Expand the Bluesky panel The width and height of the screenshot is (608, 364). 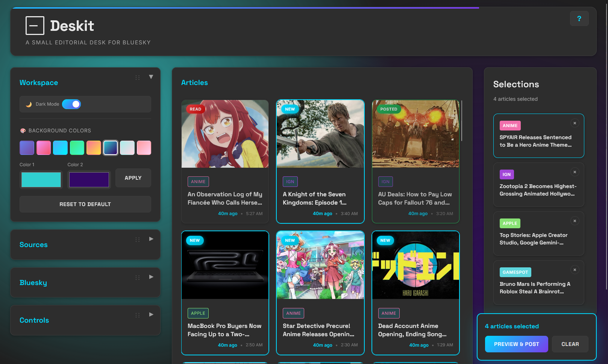(x=151, y=277)
